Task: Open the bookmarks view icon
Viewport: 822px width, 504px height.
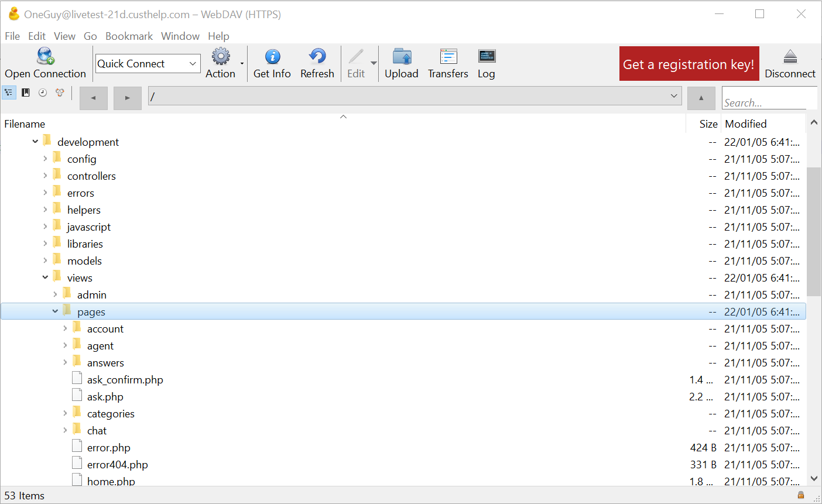Action: coord(26,92)
